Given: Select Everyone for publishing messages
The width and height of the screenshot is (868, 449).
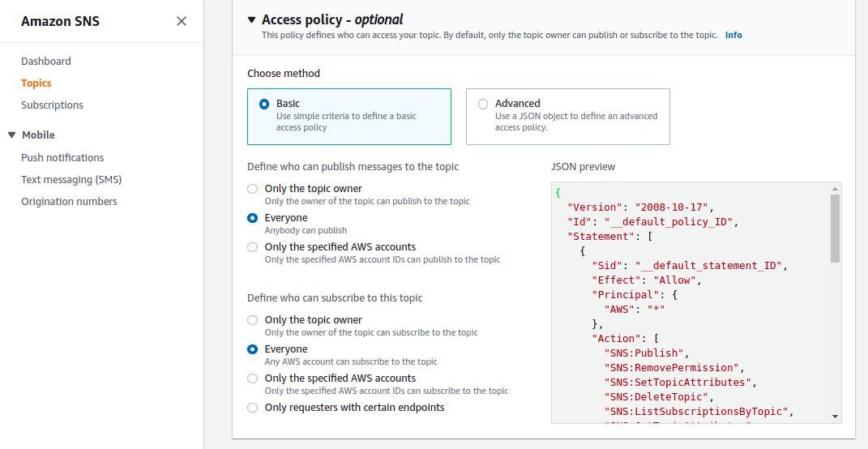Looking at the screenshot, I should click(252, 218).
